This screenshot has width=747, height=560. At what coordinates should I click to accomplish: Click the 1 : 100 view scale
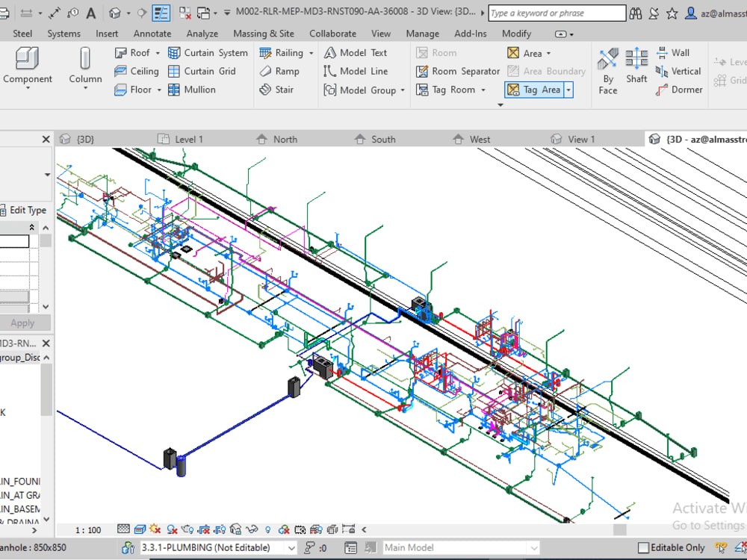coord(88,530)
